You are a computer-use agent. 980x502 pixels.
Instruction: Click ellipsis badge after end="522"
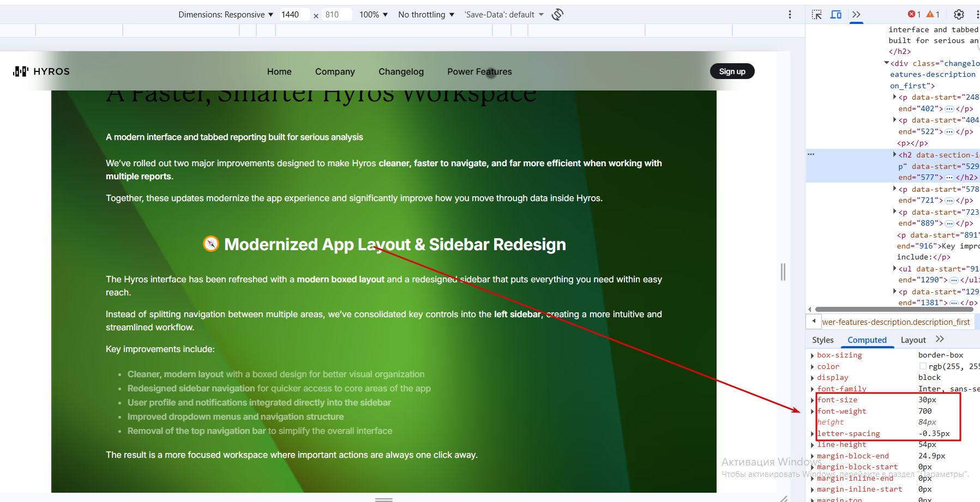coord(949,132)
